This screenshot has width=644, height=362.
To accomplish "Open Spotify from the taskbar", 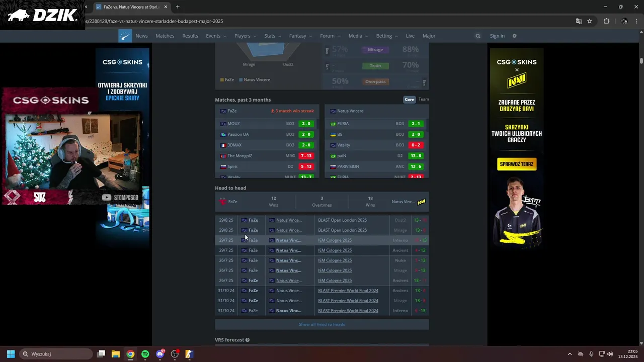I will [x=145, y=354].
